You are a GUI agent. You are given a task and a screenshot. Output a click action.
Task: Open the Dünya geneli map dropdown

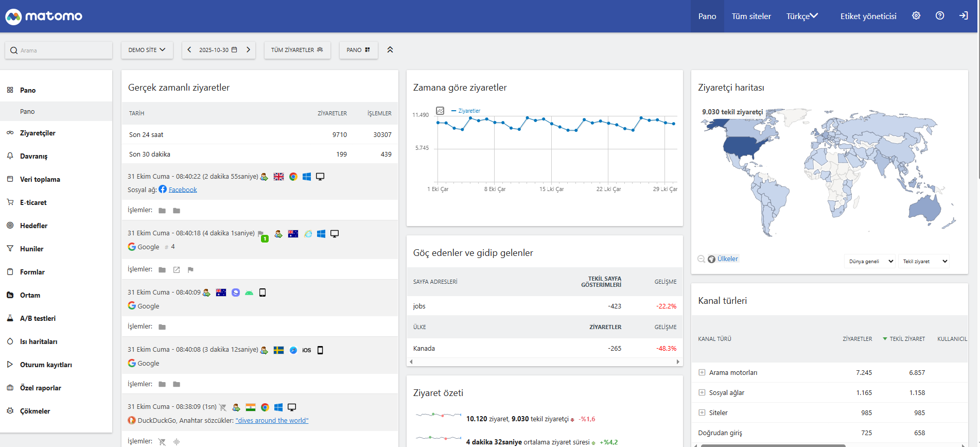tap(870, 262)
